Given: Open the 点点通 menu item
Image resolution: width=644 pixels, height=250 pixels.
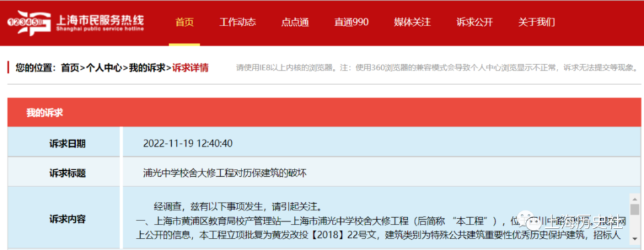Looking at the screenshot, I should [295, 22].
